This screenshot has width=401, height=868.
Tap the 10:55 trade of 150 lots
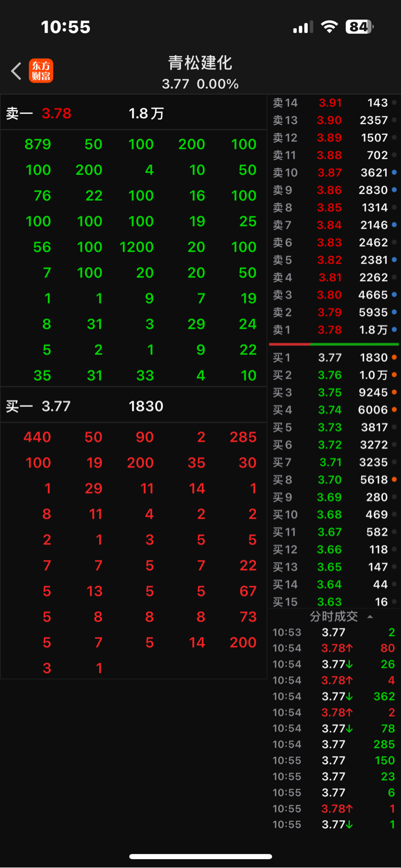pyautogui.click(x=334, y=761)
